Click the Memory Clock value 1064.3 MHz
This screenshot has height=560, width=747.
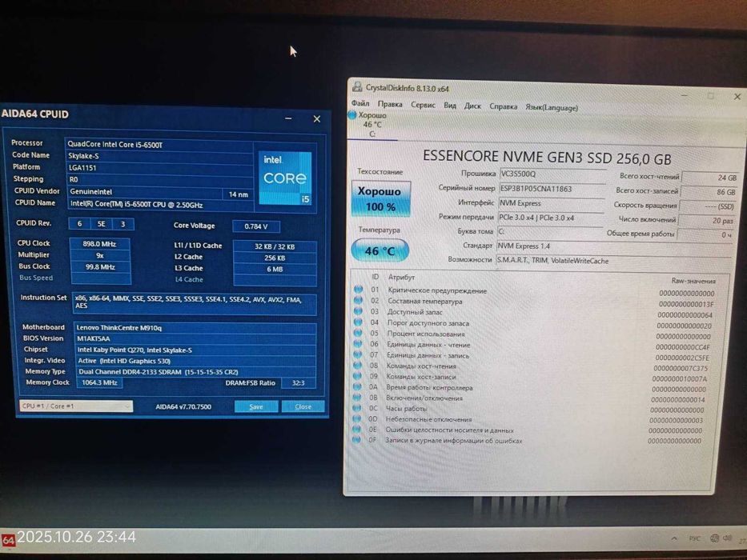pyautogui.click(x=99, y=382)
